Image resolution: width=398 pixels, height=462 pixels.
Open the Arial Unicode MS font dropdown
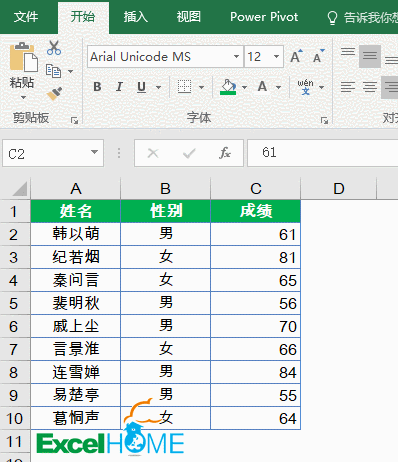tap(236, 56)
